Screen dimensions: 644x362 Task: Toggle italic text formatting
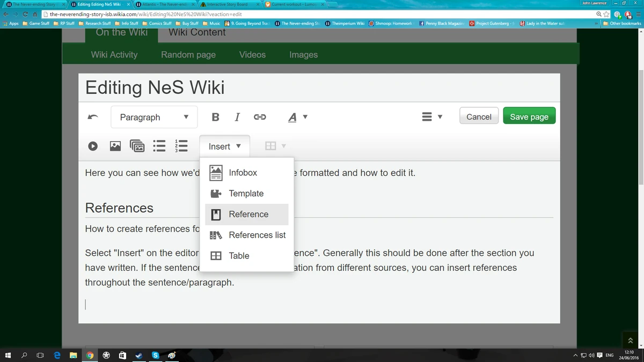click(x=237, y=117)
